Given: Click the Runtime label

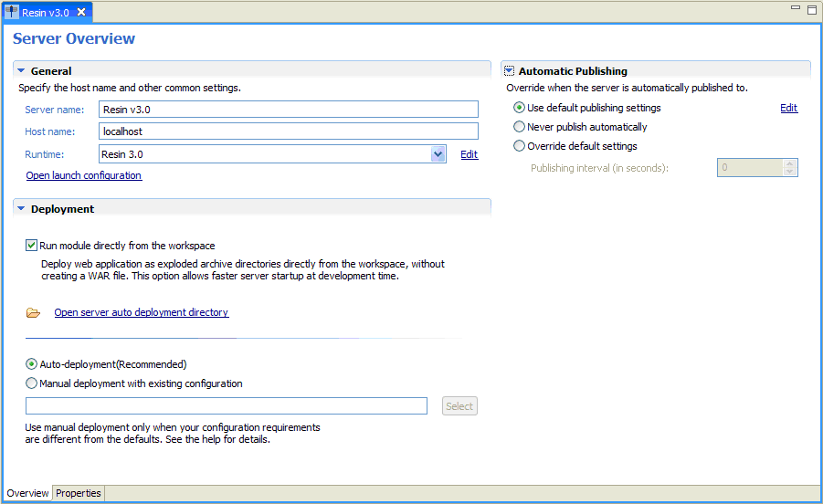Looking at the screenshot, I should point(45,154).
